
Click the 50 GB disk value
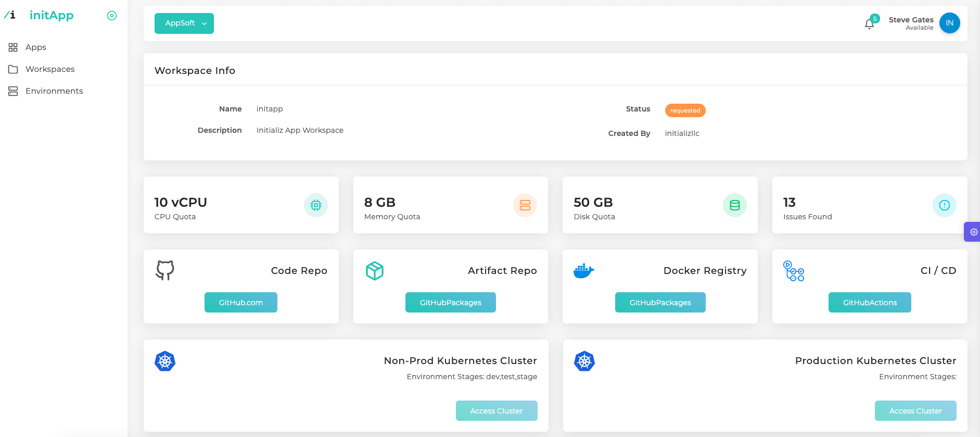(x=593, y=203)
